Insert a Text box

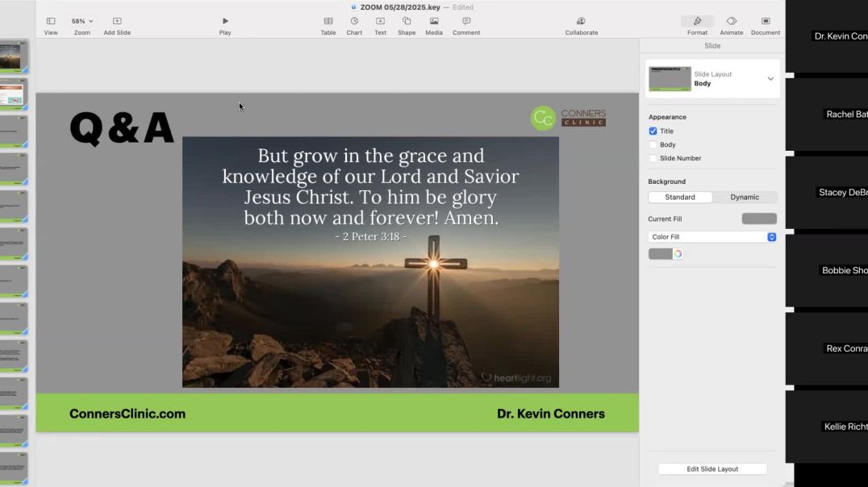(380, 26)
